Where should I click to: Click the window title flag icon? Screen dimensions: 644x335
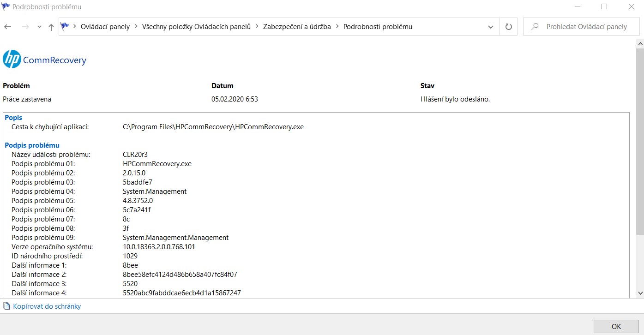6,7
